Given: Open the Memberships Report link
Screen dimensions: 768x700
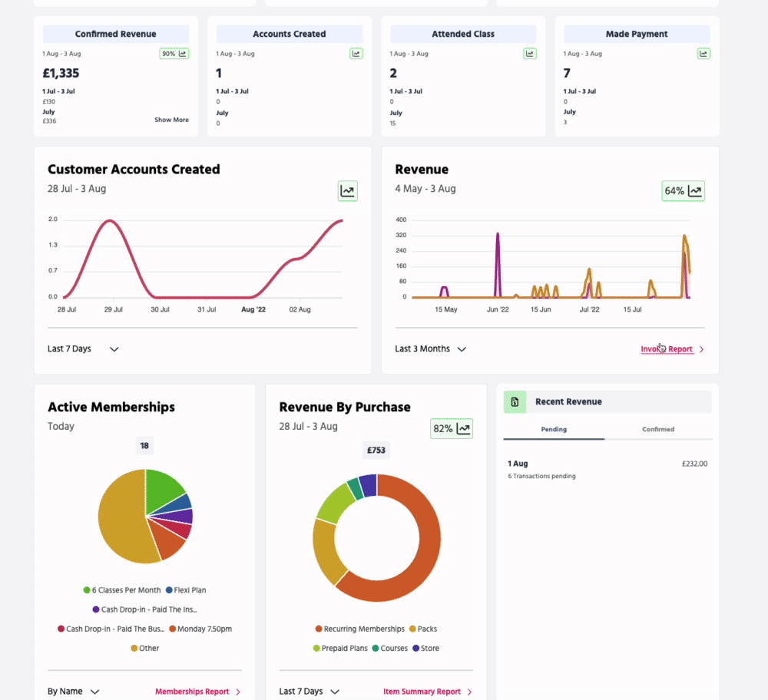Looking at the screenshot, I should [197, 692].
